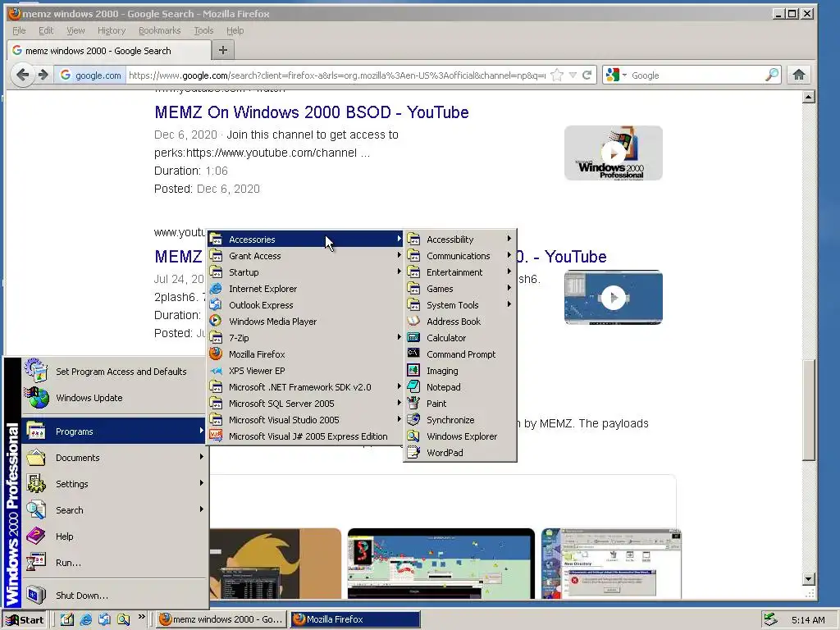Click the Synchronize icon

[413, 420]
